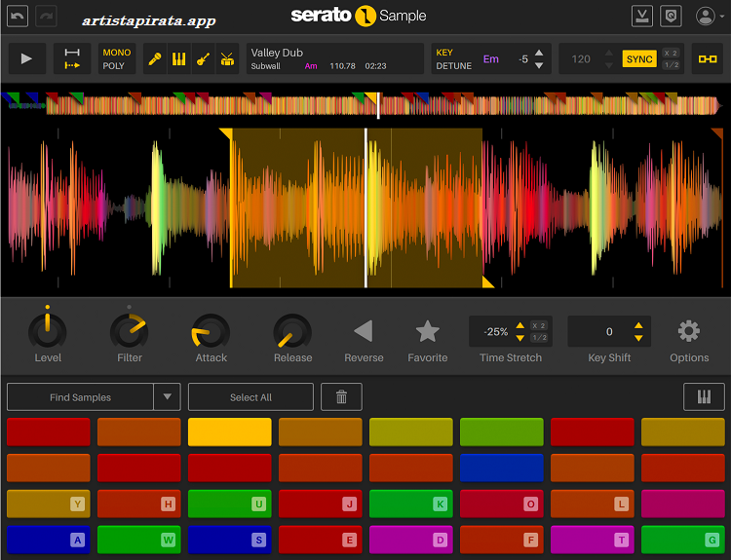
Task: Click the yellow cue end marker on waveform
Action: click(x=487, y=281)
